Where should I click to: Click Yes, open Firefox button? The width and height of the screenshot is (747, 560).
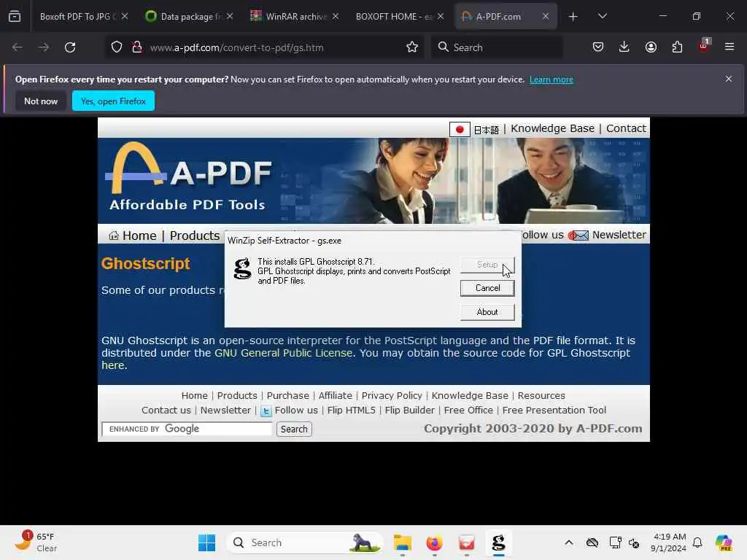coord(113,101)
